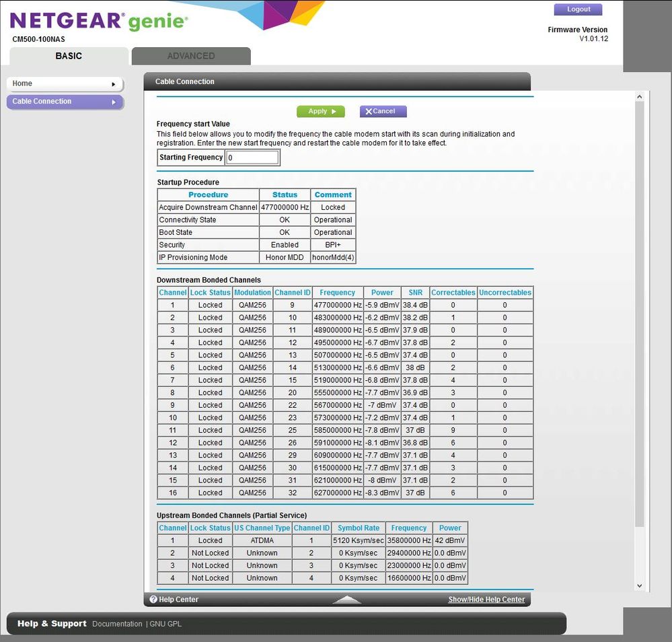The image size is (672, 642).
Task: Click the 585000000 Hz frequency cell
Action: coord(338,430)
